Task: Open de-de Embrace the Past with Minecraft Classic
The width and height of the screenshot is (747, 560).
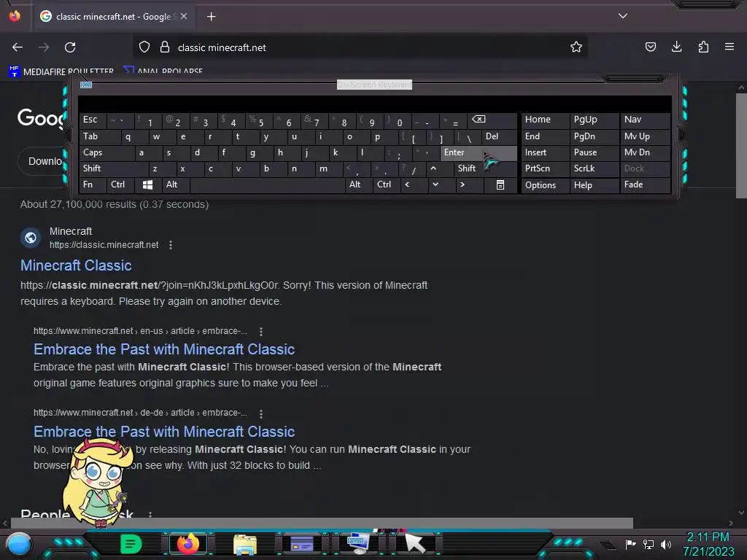Action: (164, 432)
